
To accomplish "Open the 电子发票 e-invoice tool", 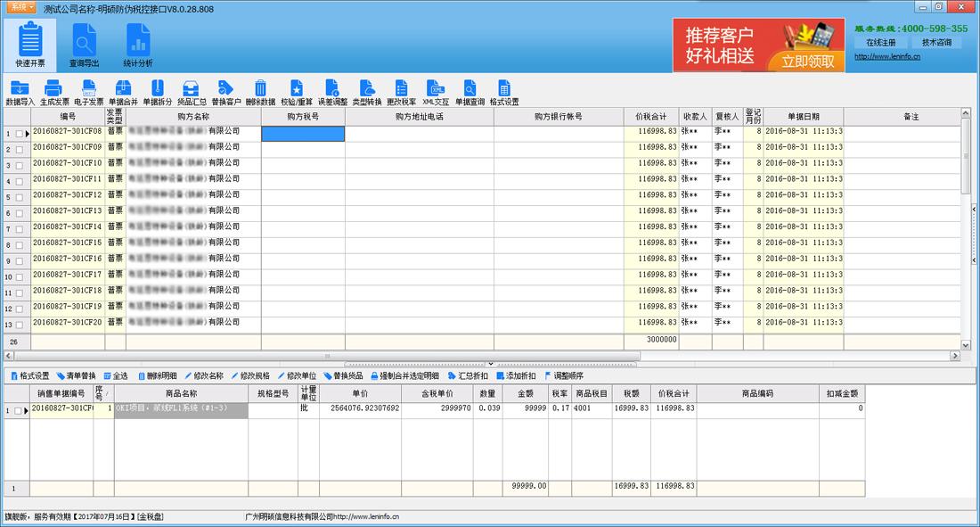I will (x=88, y=88).
